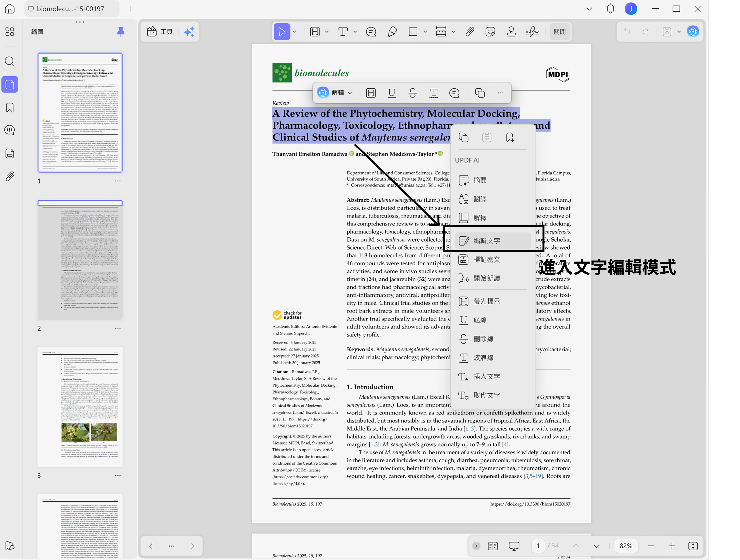Choose 編輯文字 from the context menu
Viewport: 740px width, 560px height.
pos(493,240)
